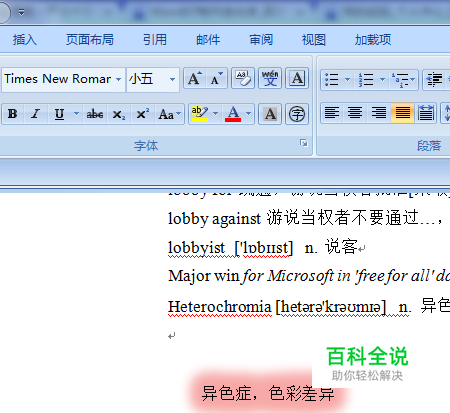Click the Line Spacing icon
Image resolution: width=450 pixels, height=413 pixels.
click(446, 113)
